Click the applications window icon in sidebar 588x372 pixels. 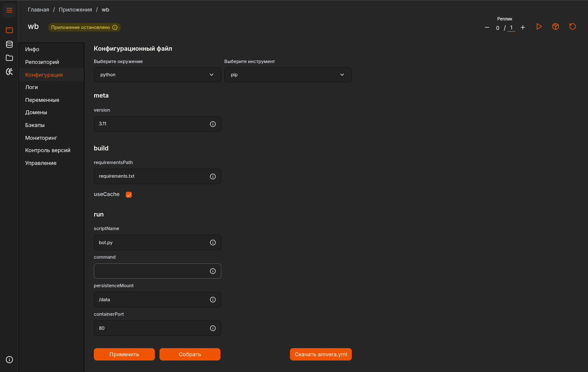tap(9, 30)
